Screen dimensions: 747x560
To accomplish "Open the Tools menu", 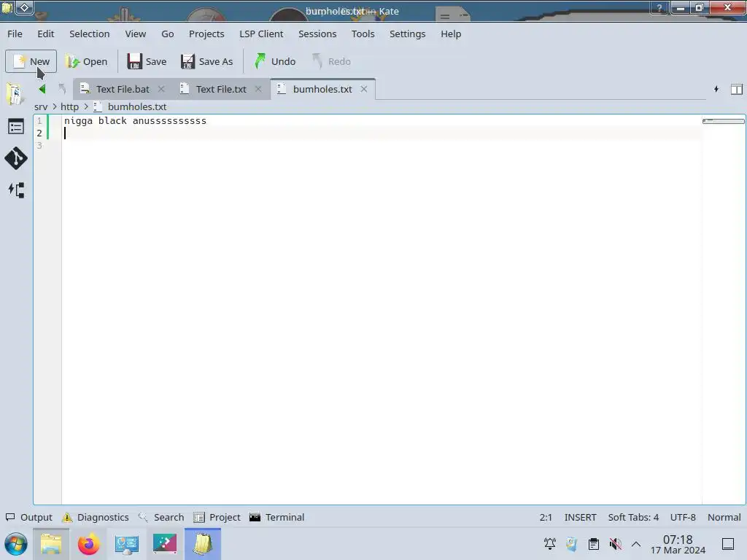I will pyautogui.click(x=363, y=34).
